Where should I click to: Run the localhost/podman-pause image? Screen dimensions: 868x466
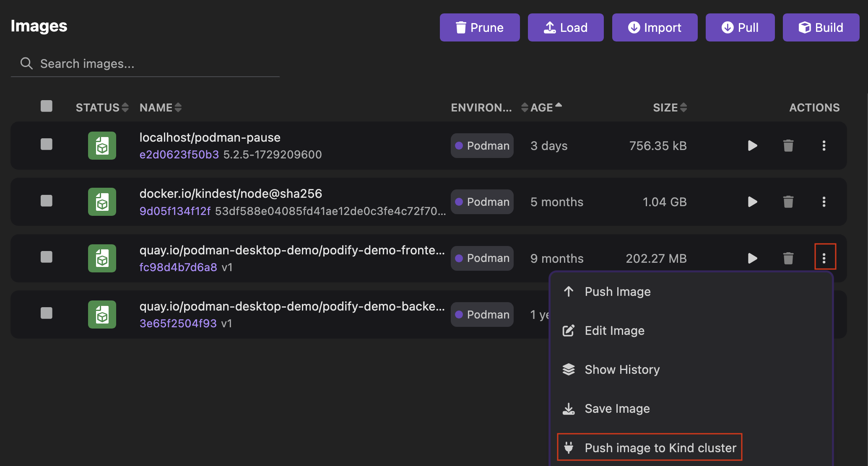(x=752, y=145)
